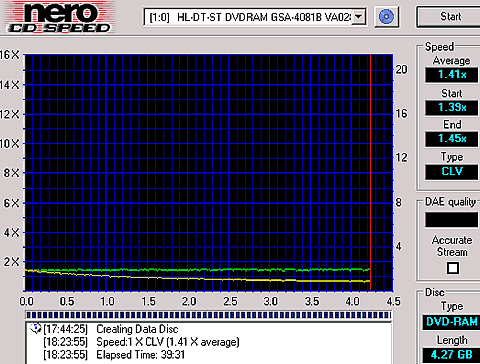Select the HL-DT-ST DVDRAM GSA-4081B drive field
The width and height of the screenshot is (480, 364).
pyautogui.click(x=255, y=17)
